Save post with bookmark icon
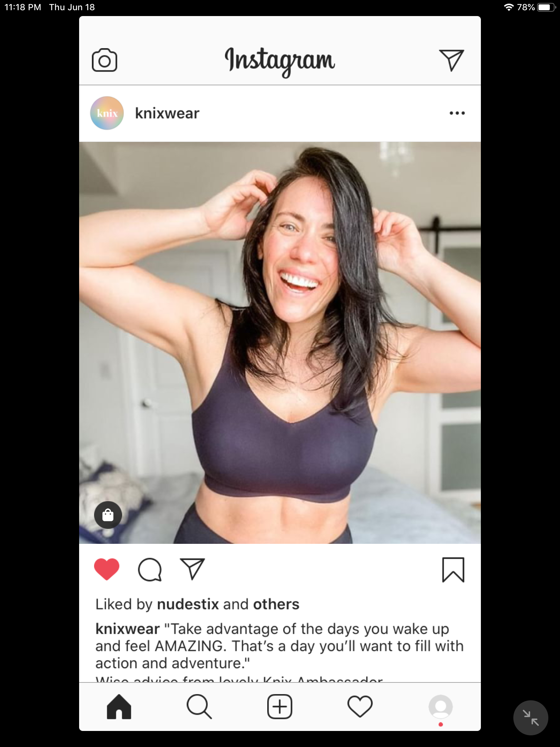This screenshot has height=747, width=560. pos(453,570)
